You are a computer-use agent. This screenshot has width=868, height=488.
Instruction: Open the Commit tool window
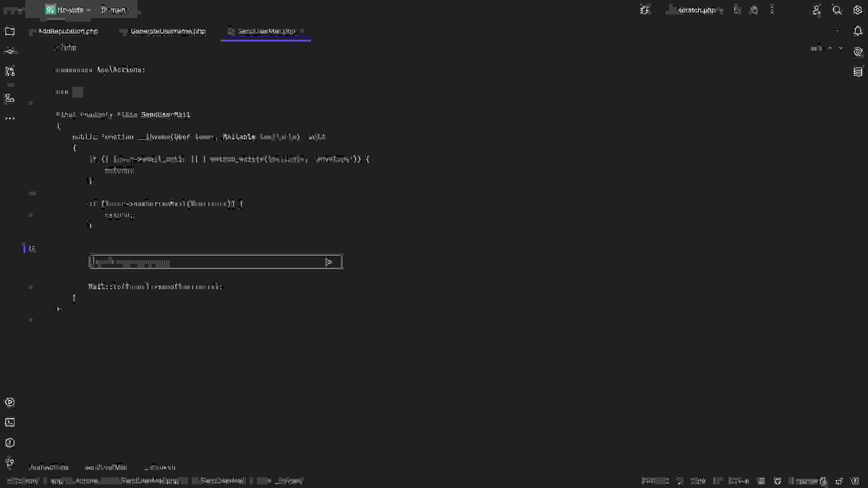9,51
